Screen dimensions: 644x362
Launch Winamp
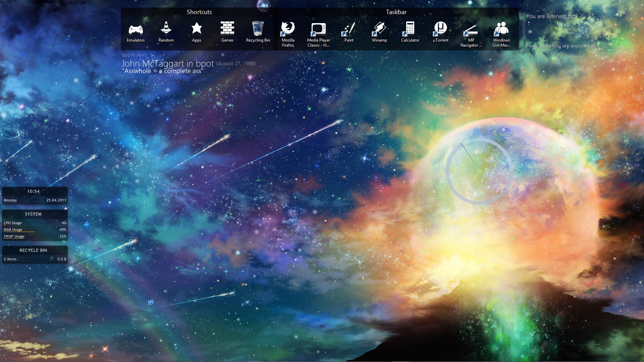(379, 33)
